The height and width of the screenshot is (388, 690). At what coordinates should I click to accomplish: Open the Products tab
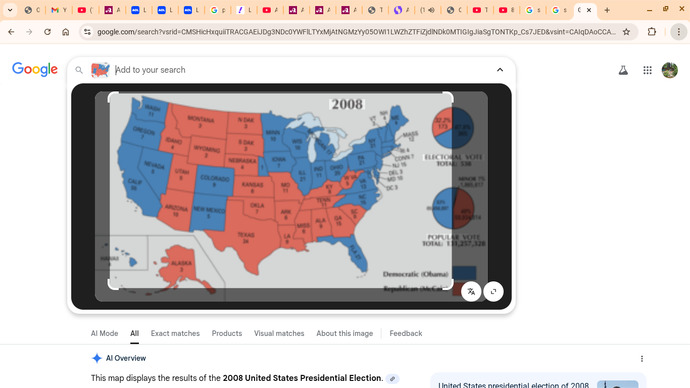tap(227, 333)
